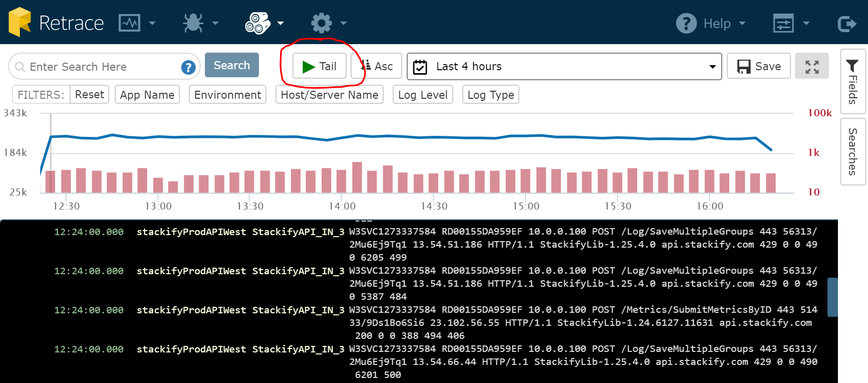Viewport: 868px width, 383px height.
Task: Open the account preferences sliders icon
Action: [783, 23]
